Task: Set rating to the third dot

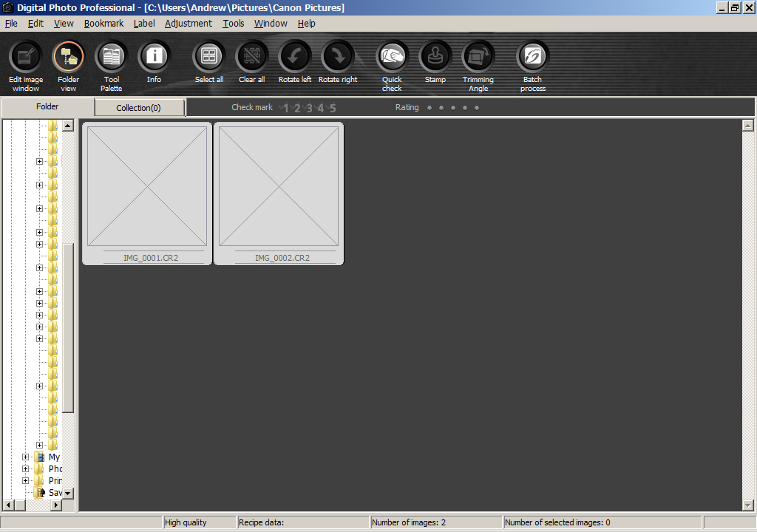Action: click(453, 108)
